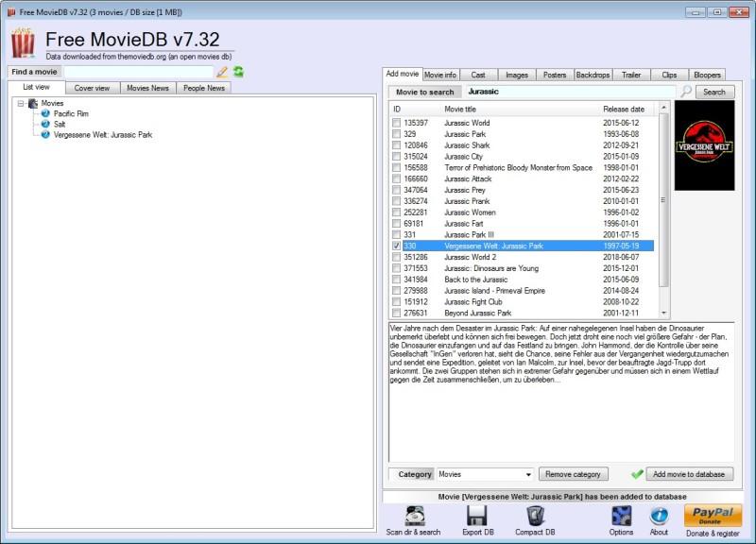Click the results list scrollbar thumb

pos(663,200)
